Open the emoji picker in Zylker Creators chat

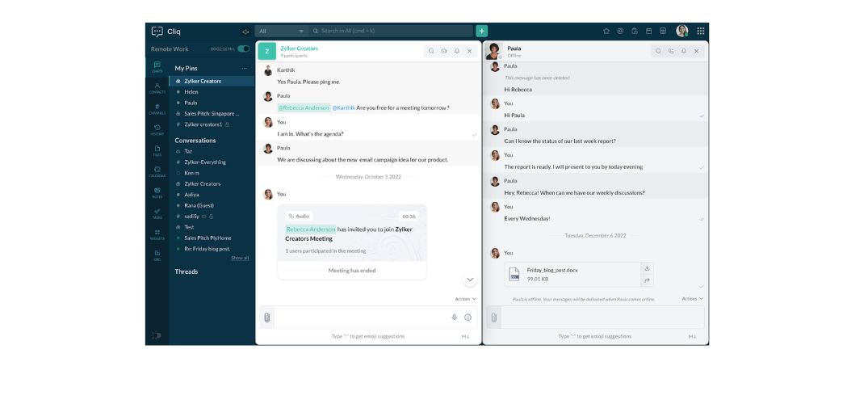[x=468, y=318]
